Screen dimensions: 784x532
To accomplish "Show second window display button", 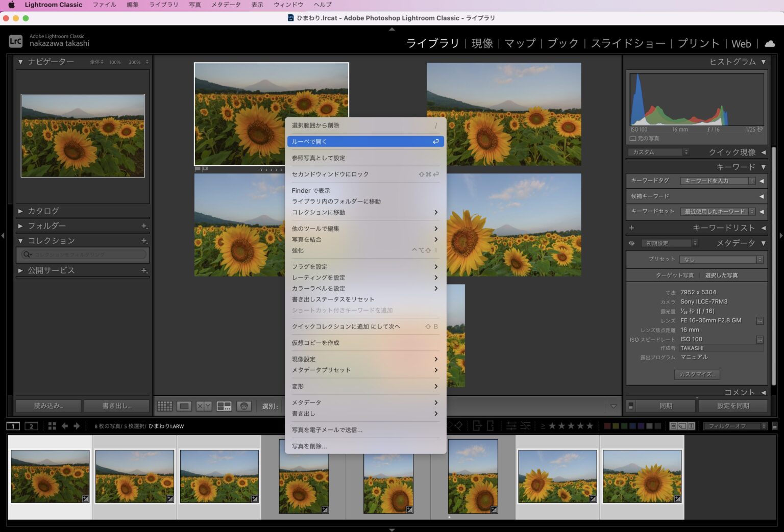I will pyautogui.click(x=31, y=426).
